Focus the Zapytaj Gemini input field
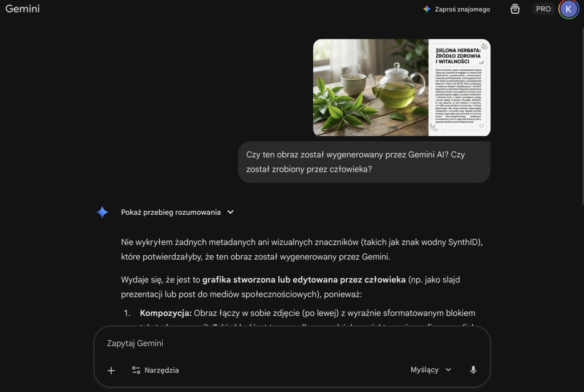Image resolution: width=584 pixels, height=392 pixels. 292,343
